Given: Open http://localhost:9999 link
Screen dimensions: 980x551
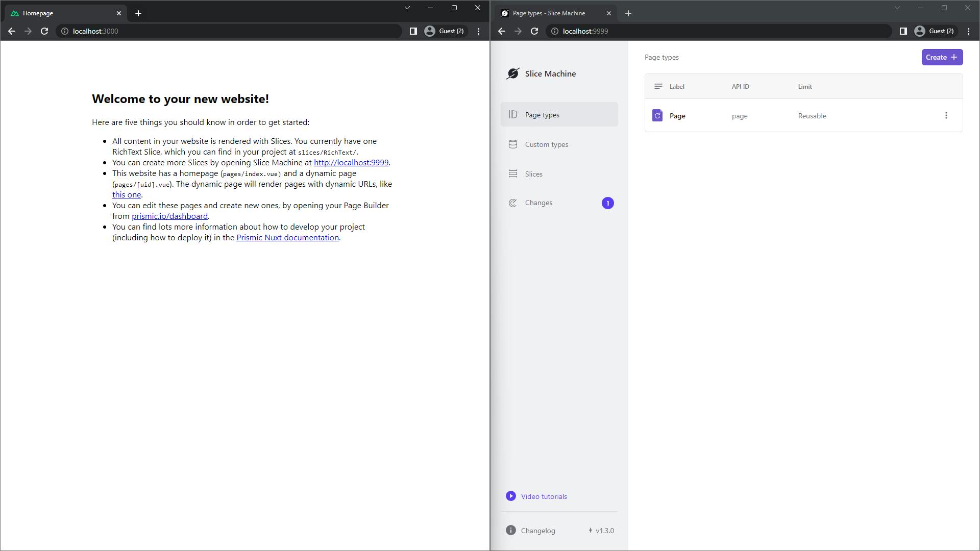Looking at the screenshot, I should (351, 162).
